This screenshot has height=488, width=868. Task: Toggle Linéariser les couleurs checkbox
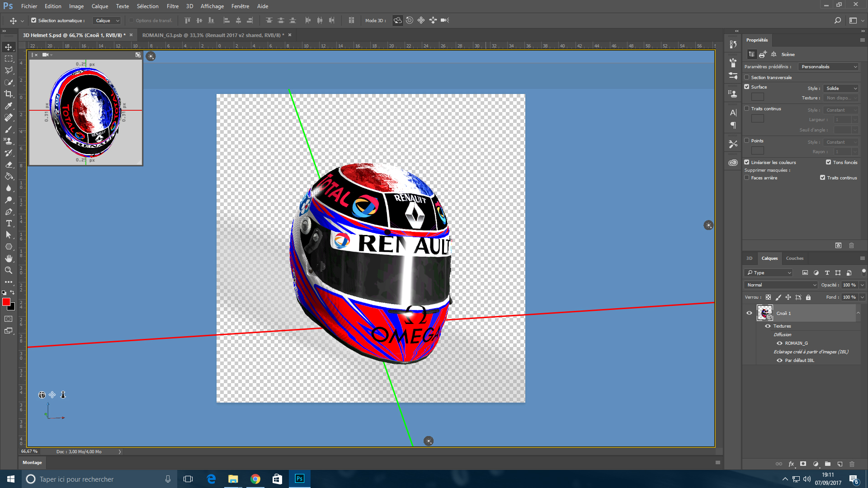pyautogui.click(x=747, y=162)
